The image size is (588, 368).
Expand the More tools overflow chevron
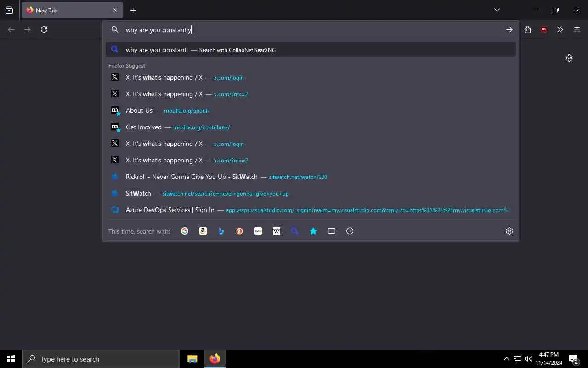pos(560,29)
